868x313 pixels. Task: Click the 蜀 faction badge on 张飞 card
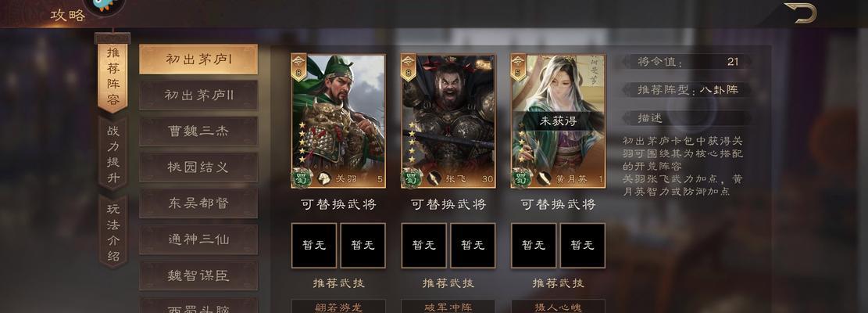411,178
